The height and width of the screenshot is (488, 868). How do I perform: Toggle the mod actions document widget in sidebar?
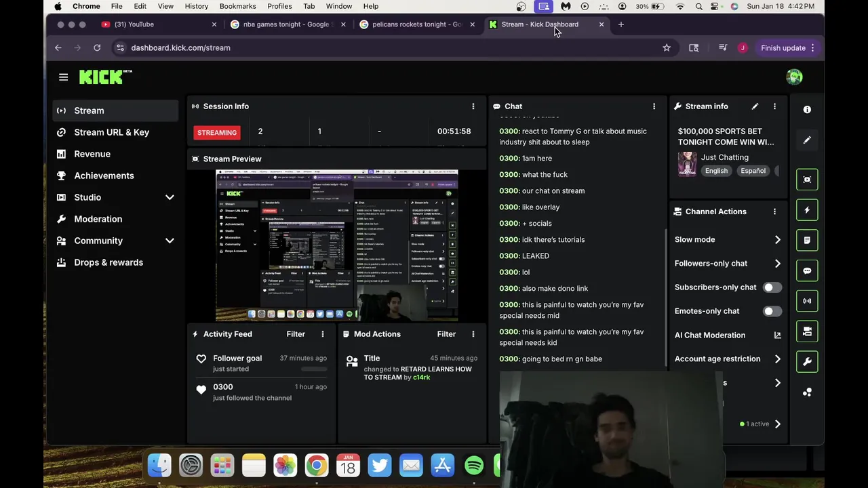point(807,240)
